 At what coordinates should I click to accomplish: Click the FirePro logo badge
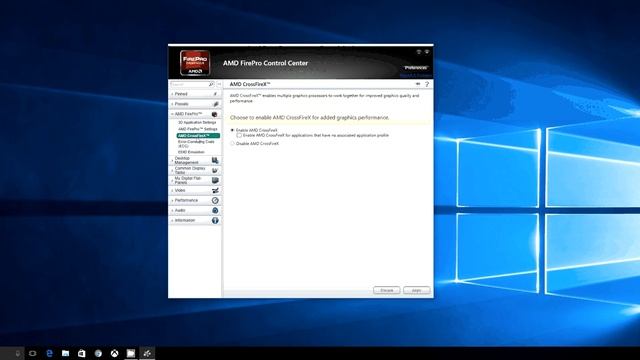[x=195, y=62]
